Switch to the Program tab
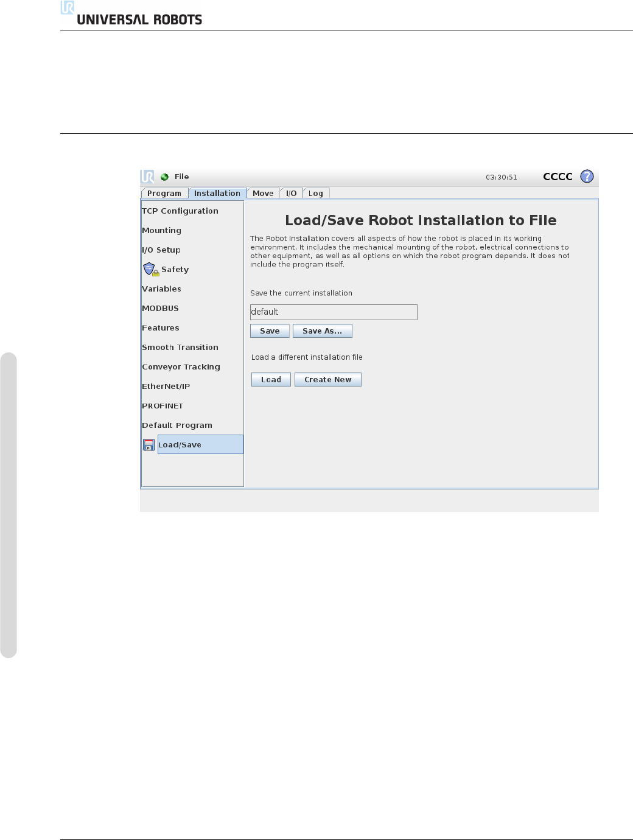 164,193
